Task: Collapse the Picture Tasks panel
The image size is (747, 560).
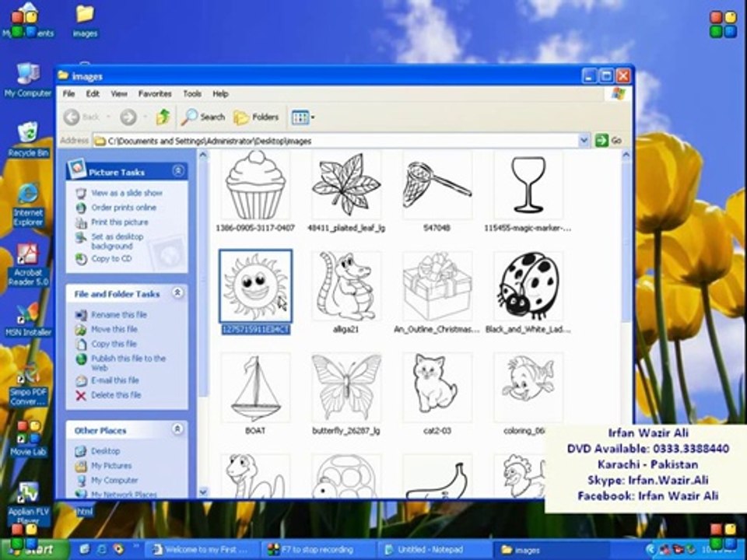Action: click(178, 171)
